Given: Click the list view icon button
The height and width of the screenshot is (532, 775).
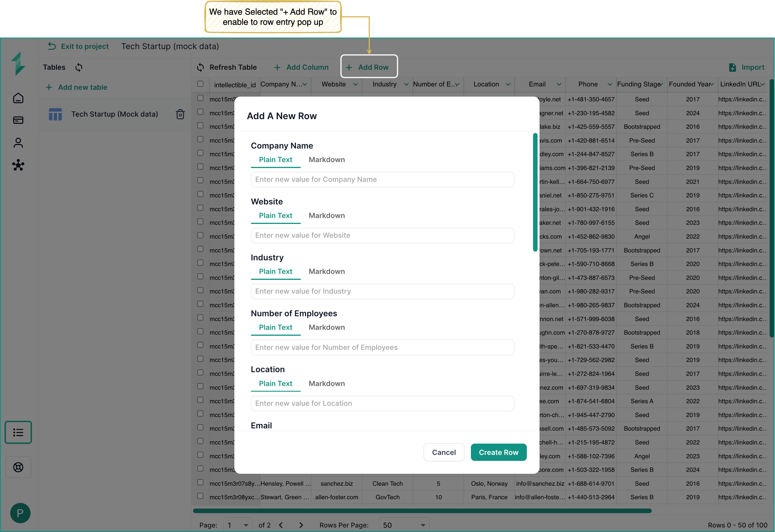Looking at the screenshot, I should 18,432.
